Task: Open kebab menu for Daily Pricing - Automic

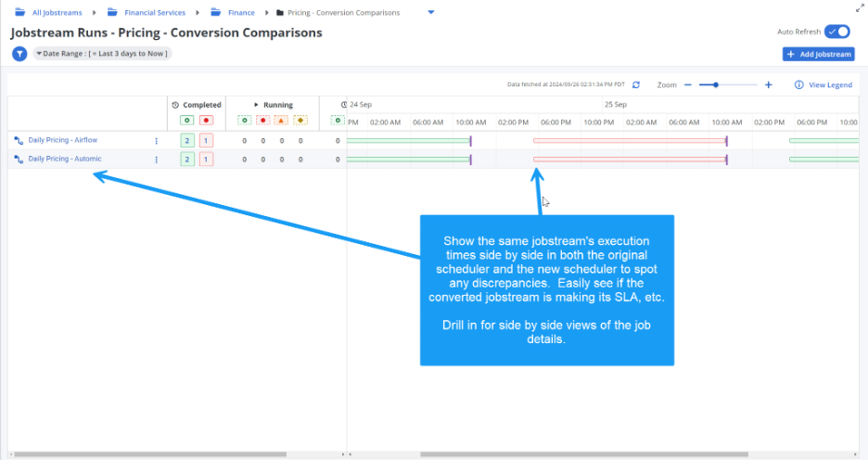Action: pos(156,160)
